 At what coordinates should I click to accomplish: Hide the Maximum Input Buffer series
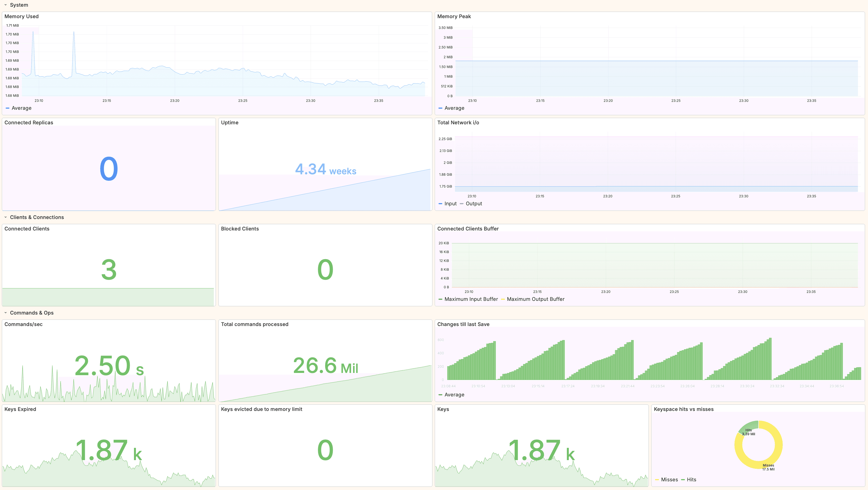click(471, 299)
